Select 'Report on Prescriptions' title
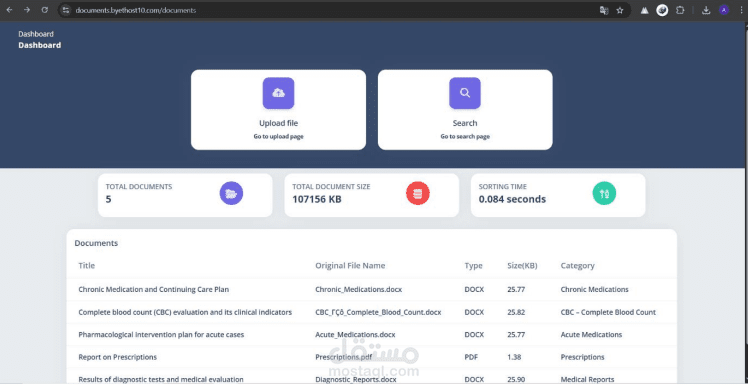 pyautogui.click(x=117, y=357)
